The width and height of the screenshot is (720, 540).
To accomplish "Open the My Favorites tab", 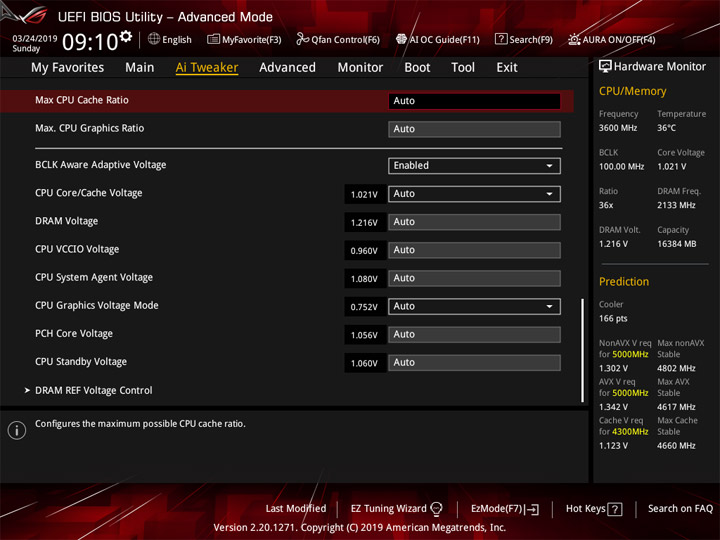I will [x=68, y=68].
